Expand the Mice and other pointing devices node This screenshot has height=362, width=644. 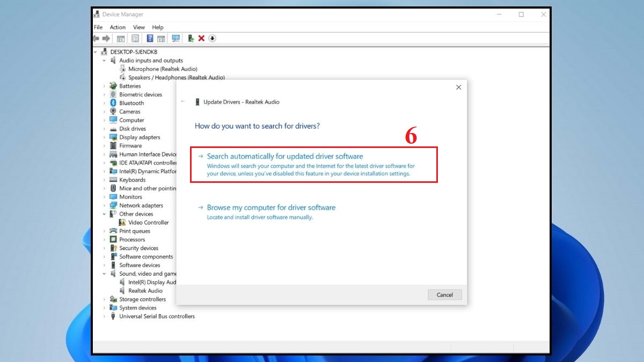point(105,188)
